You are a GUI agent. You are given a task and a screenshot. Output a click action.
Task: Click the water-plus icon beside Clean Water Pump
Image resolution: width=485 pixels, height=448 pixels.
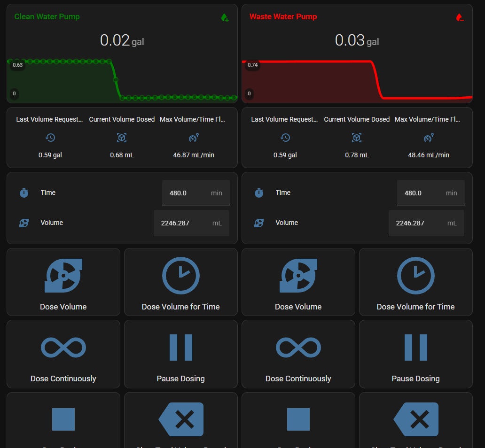225,18
